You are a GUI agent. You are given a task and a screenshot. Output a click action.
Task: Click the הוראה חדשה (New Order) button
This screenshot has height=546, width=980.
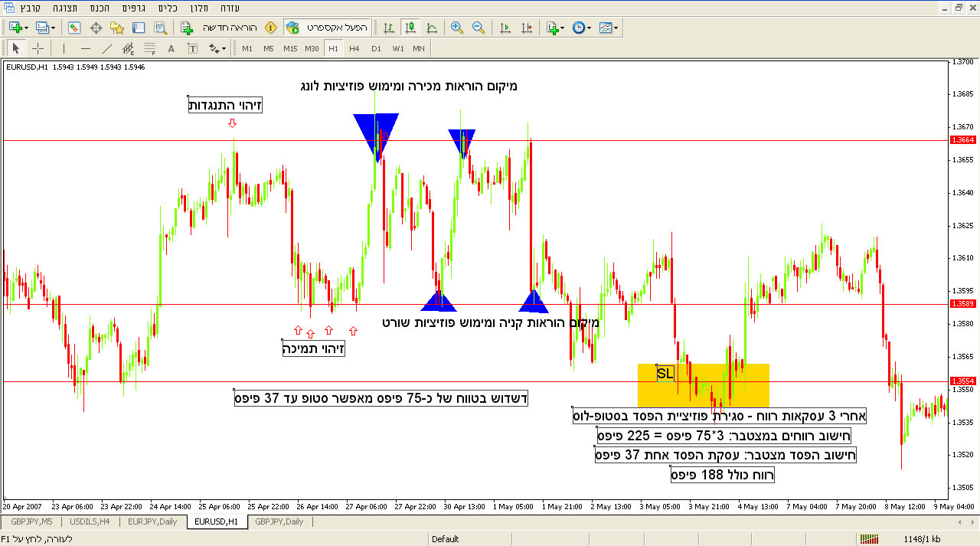pos(220,28)
